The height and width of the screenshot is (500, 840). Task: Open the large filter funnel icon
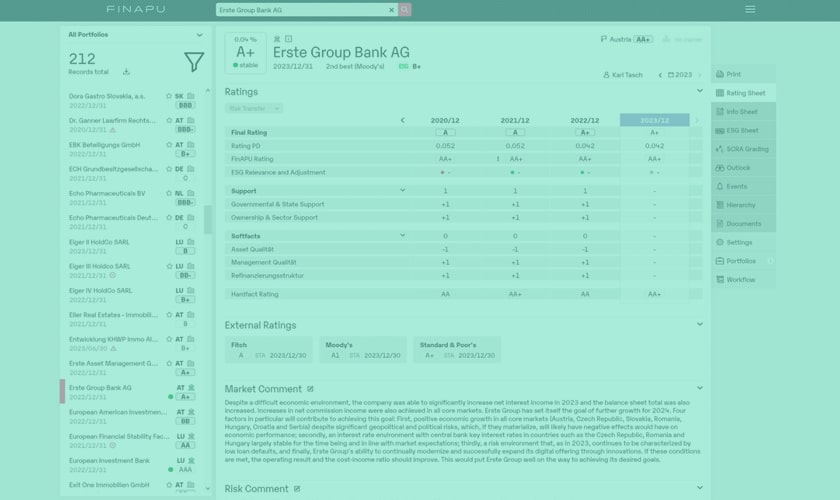194,62
